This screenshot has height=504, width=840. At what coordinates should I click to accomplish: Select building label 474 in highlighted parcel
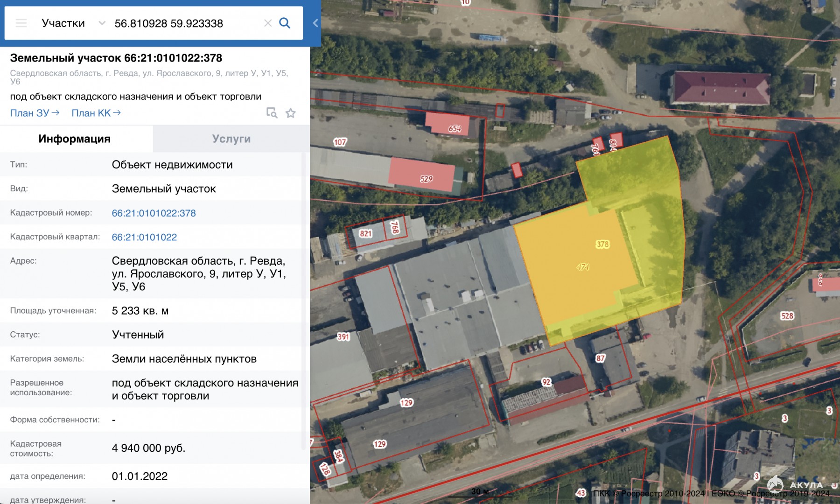pos(582,267)
